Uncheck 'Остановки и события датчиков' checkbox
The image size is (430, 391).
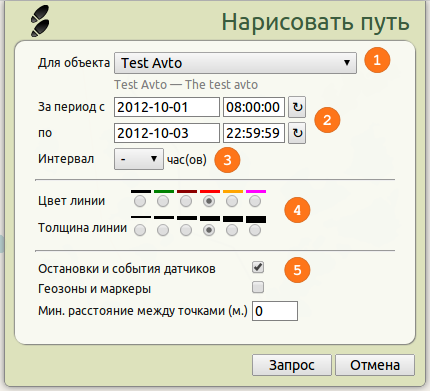pyautogui.click(x=258, y=267)
